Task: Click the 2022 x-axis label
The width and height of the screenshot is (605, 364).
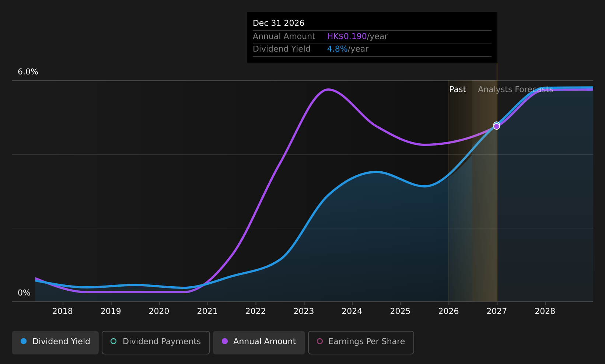Action: [256, 311]
